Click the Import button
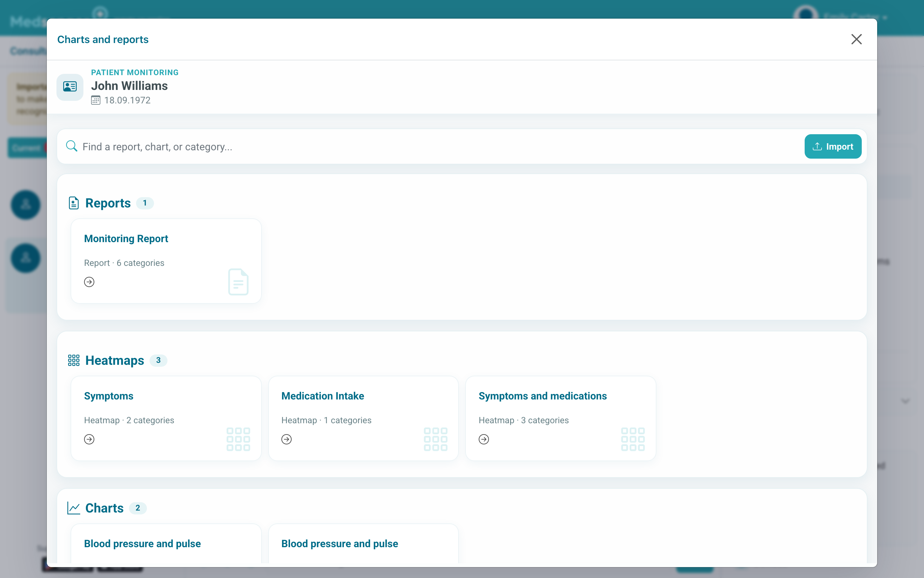 [833, 146]
